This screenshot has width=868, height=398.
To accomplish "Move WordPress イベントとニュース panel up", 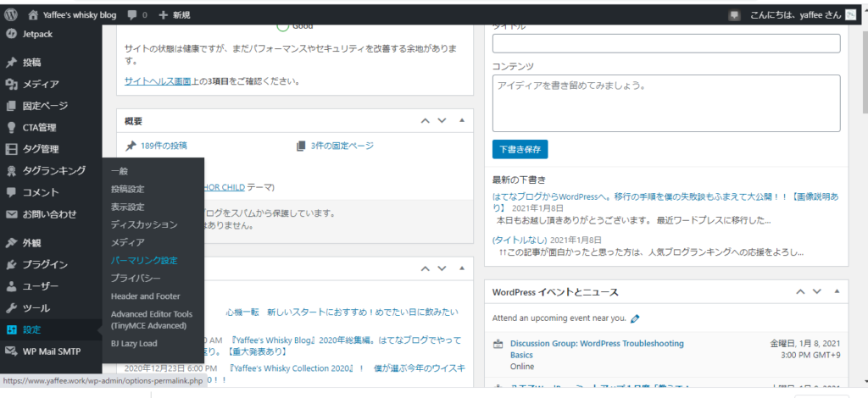I will pyautogui.click(x=800, y=291).
